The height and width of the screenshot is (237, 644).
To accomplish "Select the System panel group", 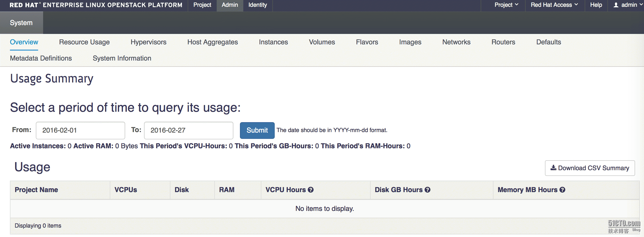I will [21, 23].
